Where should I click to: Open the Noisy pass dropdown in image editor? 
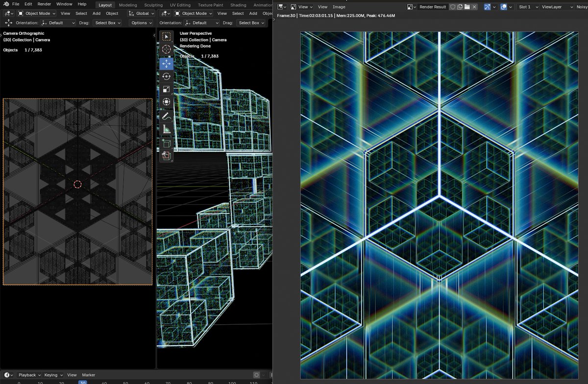[x=582, y=7]
